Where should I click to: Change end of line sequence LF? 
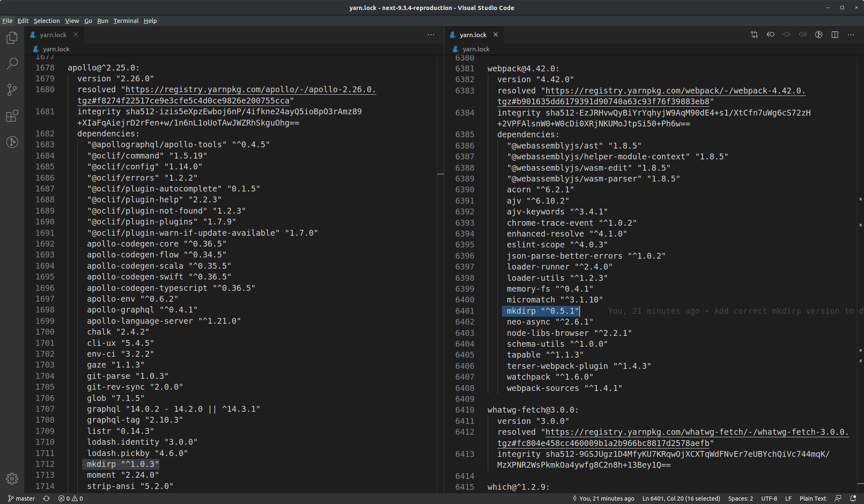coord(788,499)
